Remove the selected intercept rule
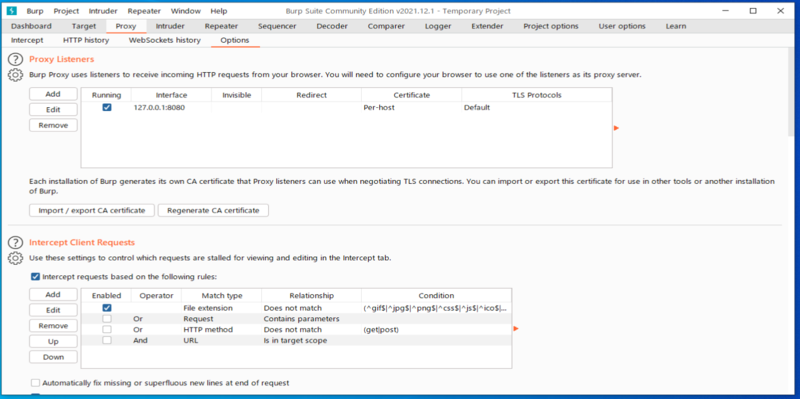Viewport: 800px width, 399px height. pos(53,326)
